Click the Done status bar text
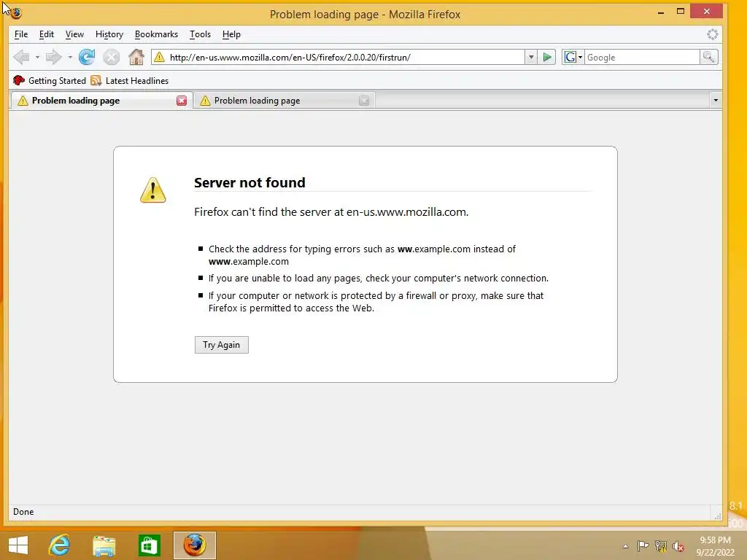 pyautogui.click(x=23, y=511)
